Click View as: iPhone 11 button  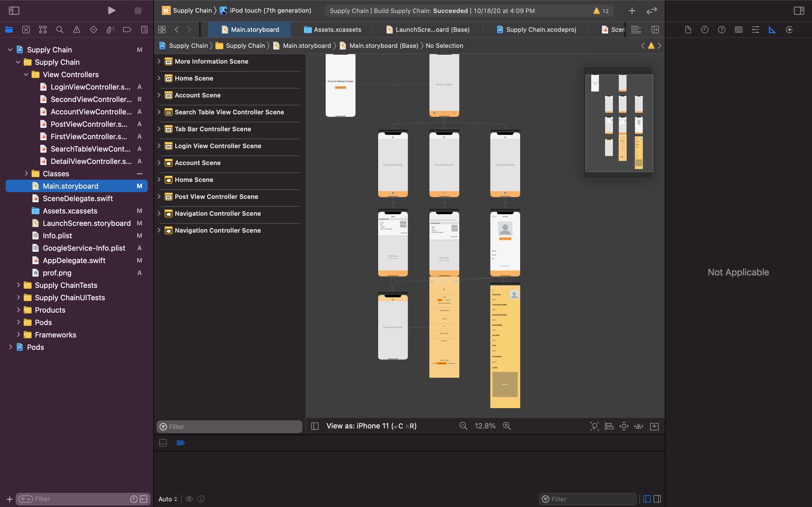pyautogui.click(x=371, y=426)
